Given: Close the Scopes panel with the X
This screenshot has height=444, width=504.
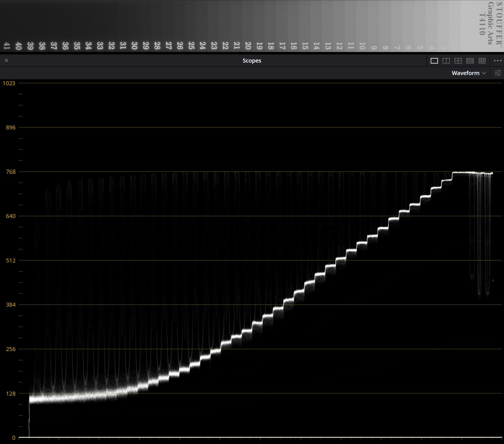Looking at the screenshot, I should tap(7, 61).
